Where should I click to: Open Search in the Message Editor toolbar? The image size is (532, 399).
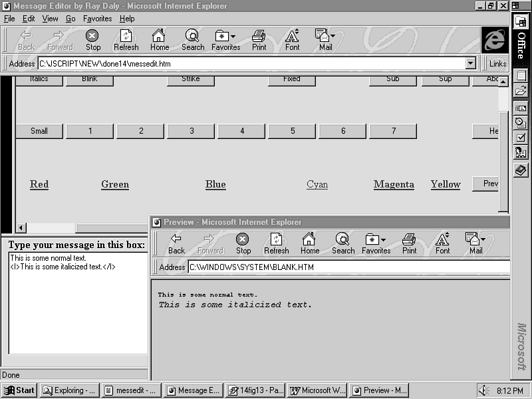click(x=193, y=40)
